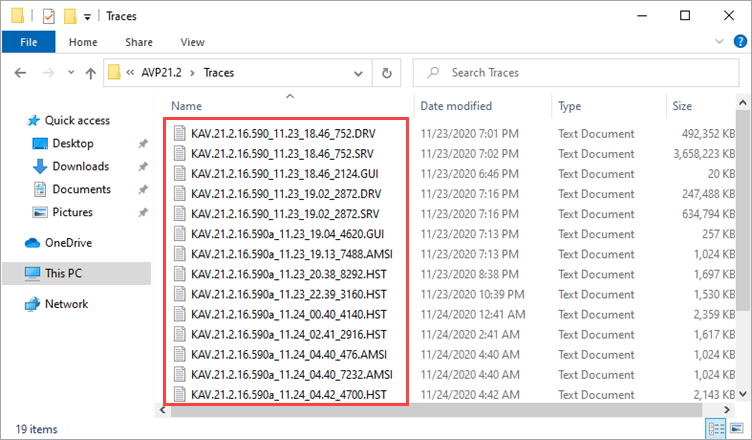The height and width of the screenshot is (440, 752).
Task: Click the Traces breadcrumb in the address bar
Action: pyautogui.click(x=219, y=73)
